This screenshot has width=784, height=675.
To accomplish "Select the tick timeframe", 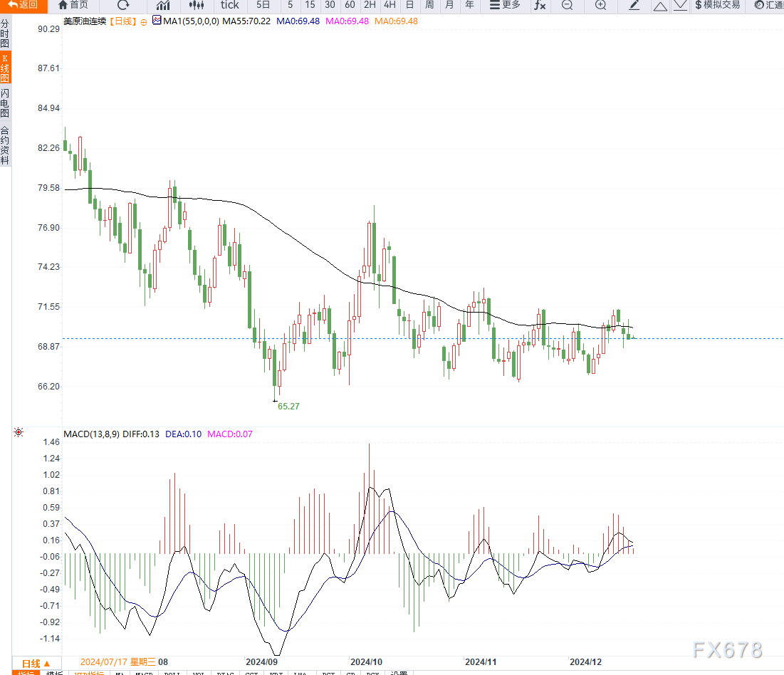I will (x=229, y=5).
